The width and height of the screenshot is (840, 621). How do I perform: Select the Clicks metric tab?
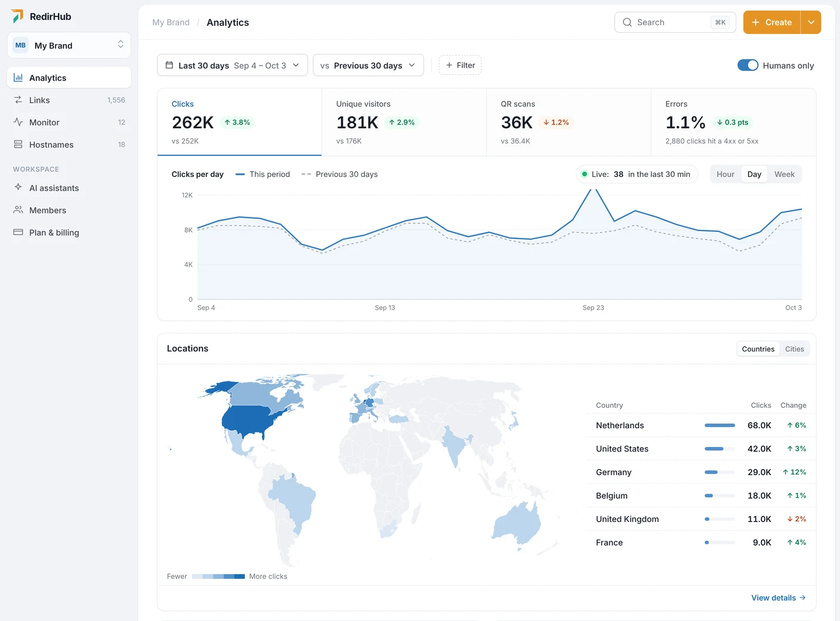240,122
